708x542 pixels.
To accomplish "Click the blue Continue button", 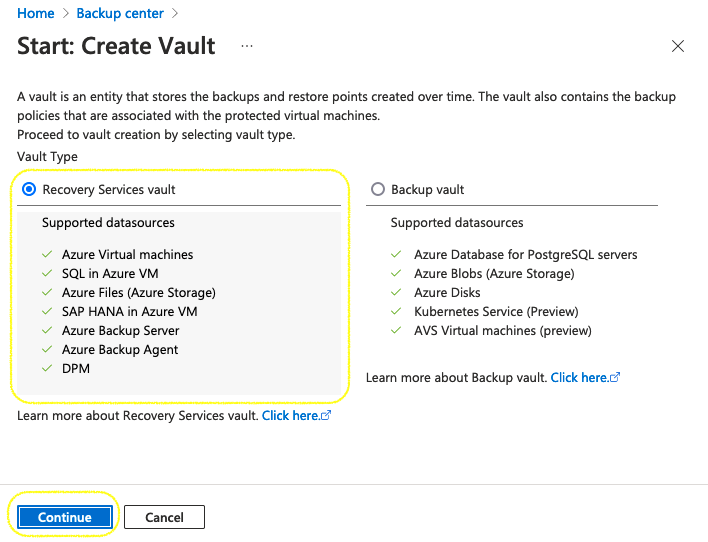I will (65, 517).
